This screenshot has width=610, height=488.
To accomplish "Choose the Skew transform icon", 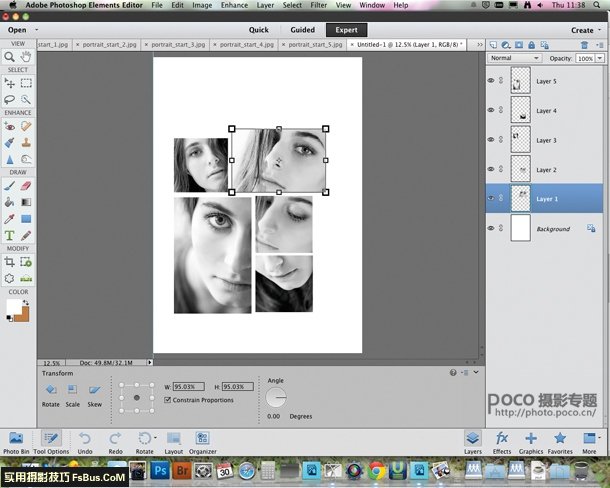I will pos(95,390).
